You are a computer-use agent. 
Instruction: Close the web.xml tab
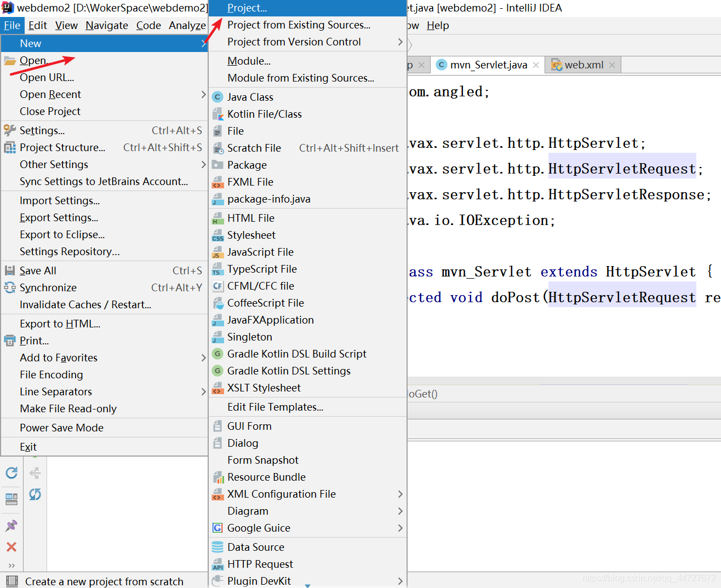tap(612, 65)
